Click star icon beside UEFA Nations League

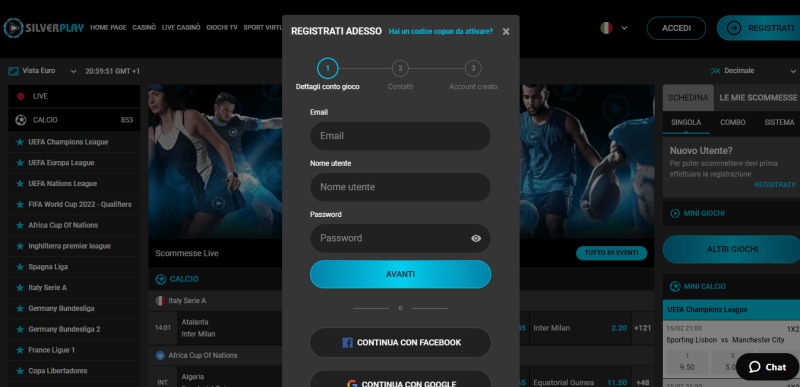tap(20, 184)
